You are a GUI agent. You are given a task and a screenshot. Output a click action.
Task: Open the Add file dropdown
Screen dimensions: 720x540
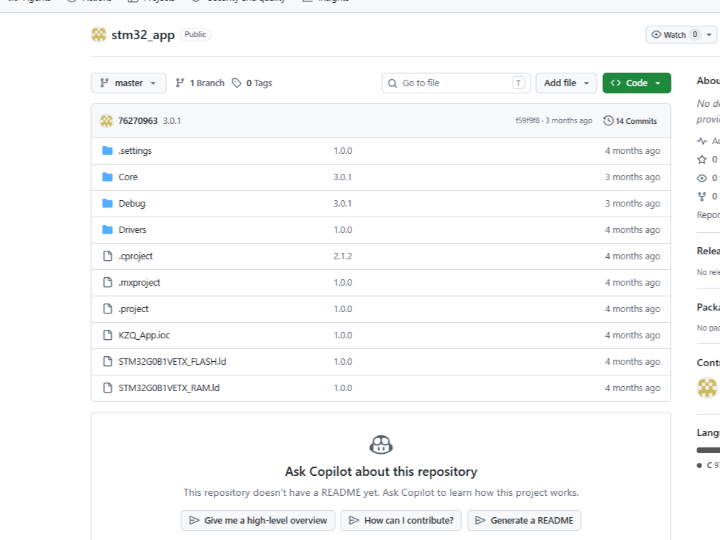tap(566, 83)
